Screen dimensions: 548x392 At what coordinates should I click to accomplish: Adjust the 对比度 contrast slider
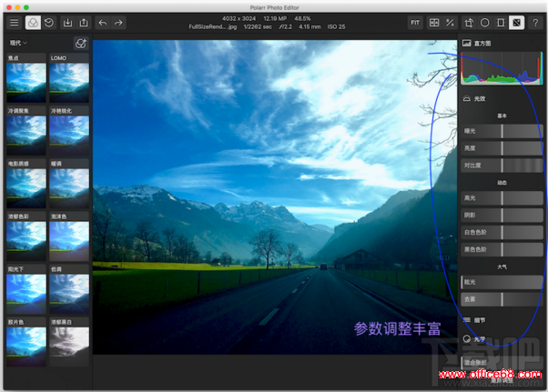click(502, 166)
